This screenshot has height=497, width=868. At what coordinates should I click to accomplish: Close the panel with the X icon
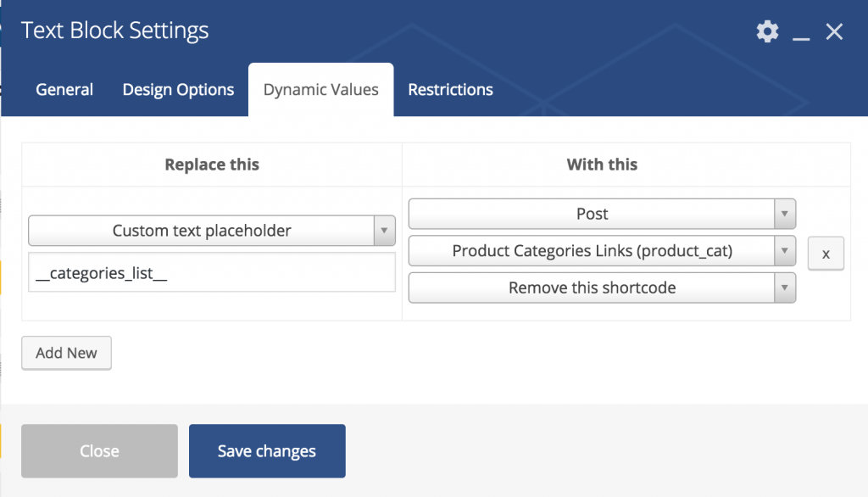[x=834, y=31]
